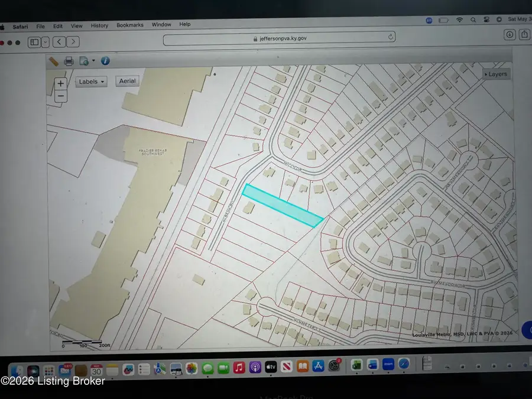
Task: Open Word from the dock
Action: tap(372, 365)
